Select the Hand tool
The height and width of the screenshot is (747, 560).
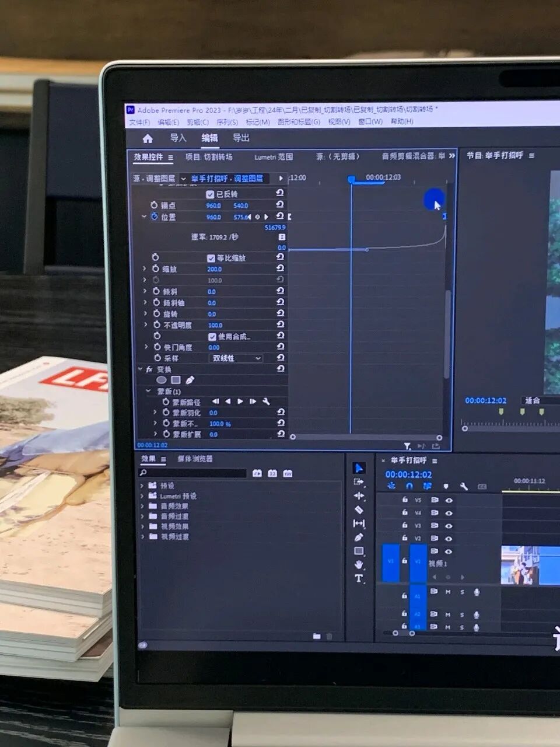(x=358, y=564)
